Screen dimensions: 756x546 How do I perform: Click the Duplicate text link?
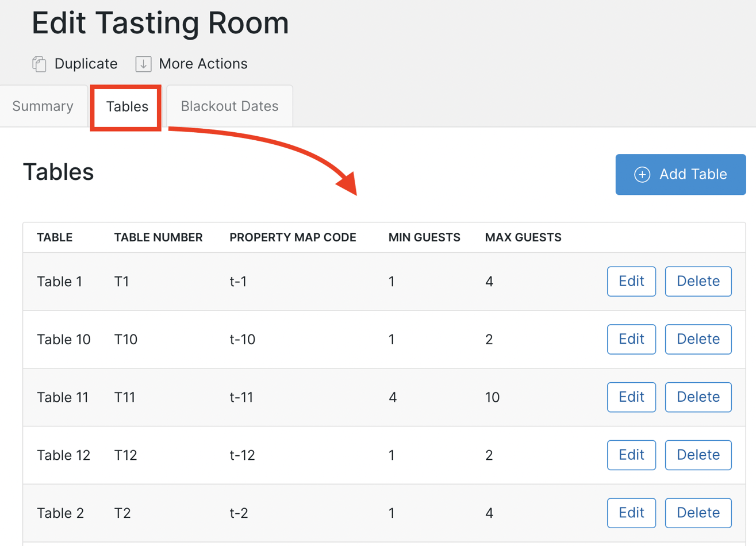click(x=86, y=64)
